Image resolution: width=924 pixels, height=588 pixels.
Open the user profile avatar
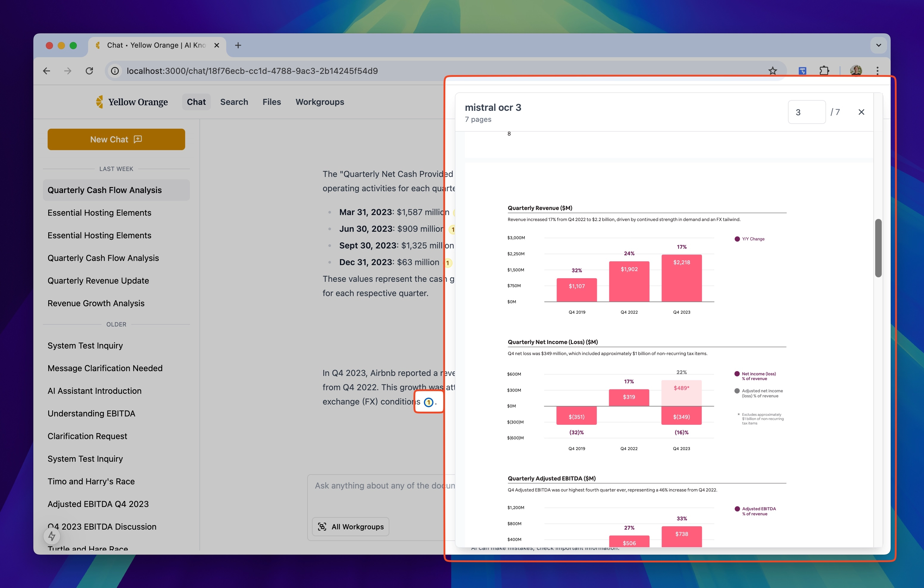[x=856, y=71]
